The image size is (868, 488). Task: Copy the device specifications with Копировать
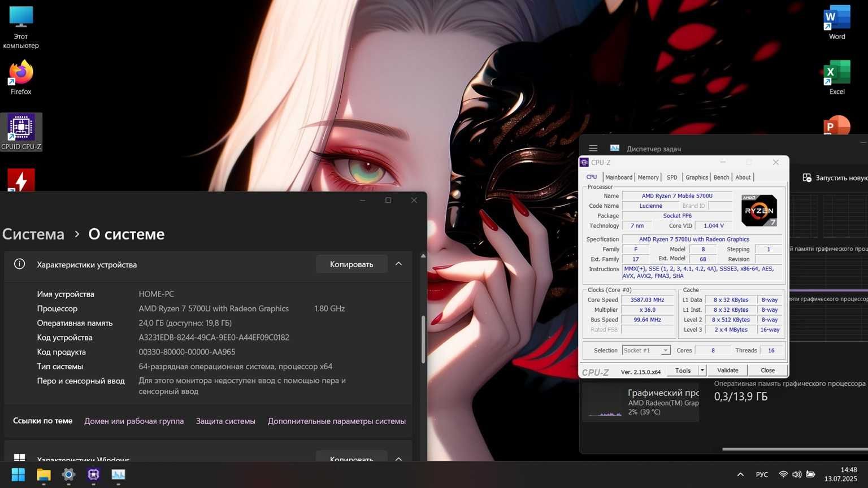tap(351, 264)
